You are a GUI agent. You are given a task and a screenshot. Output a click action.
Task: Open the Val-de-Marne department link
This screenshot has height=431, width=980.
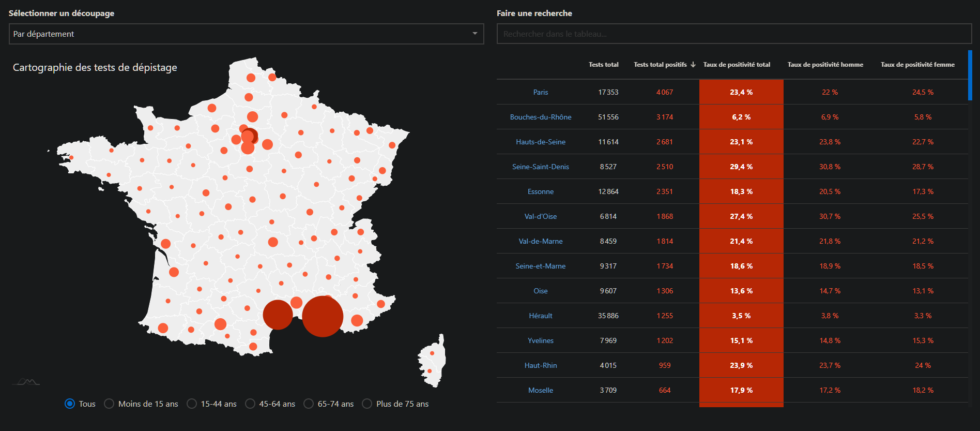(541, 241)
